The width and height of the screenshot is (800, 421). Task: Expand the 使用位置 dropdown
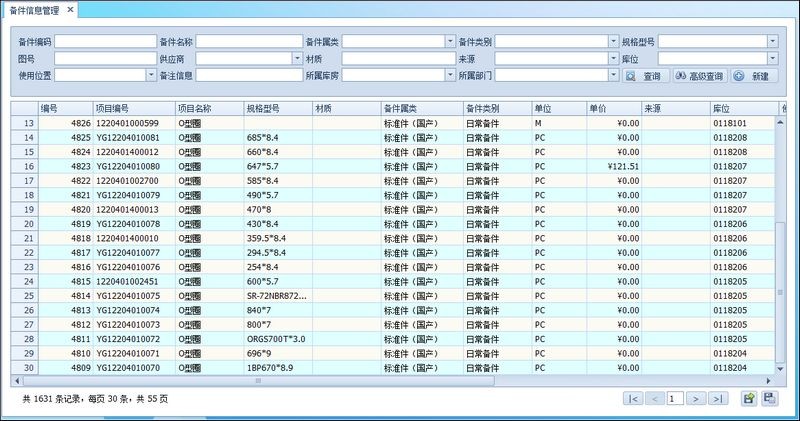151,76
